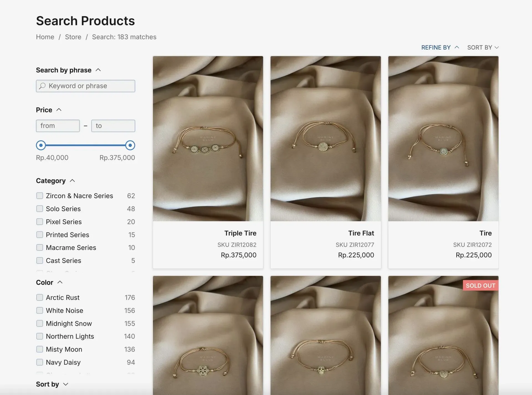Go to Store breadcrumb link
Viewport: 532px width, 395px height.
pos(73,37)
